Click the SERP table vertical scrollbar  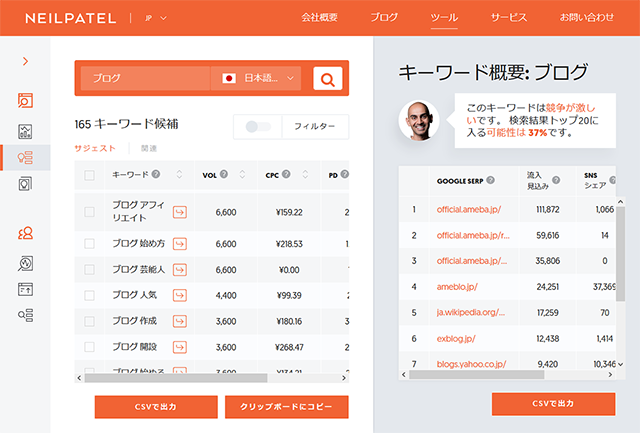(620, 254)
